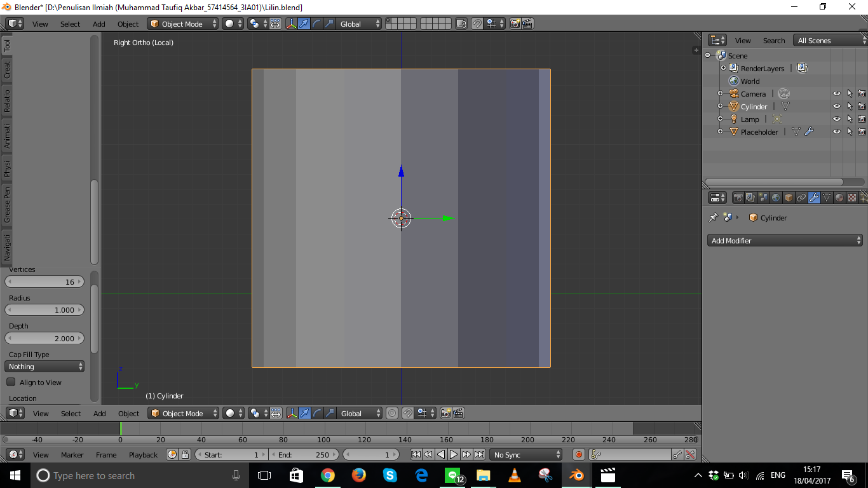Viewport: 868px width, 488px height.
Task: Open the Render Layers properties tab
Action: click(750, 198)
